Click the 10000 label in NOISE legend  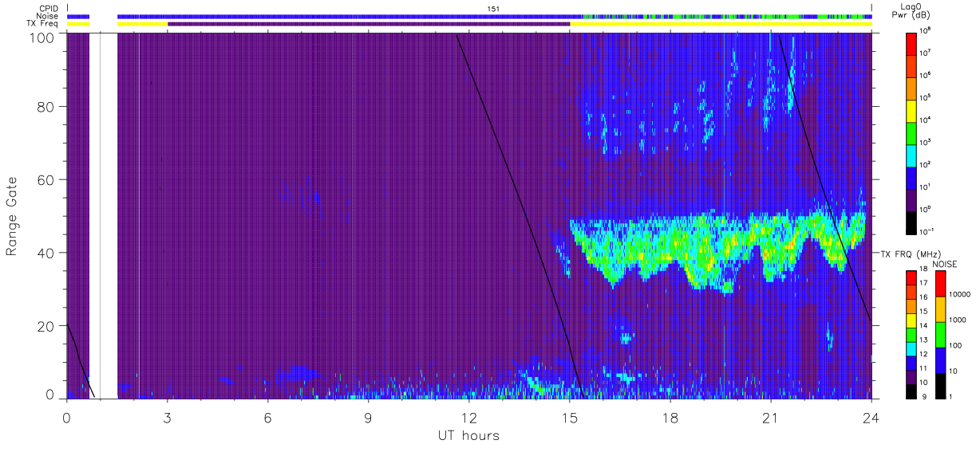click(959, 295)
